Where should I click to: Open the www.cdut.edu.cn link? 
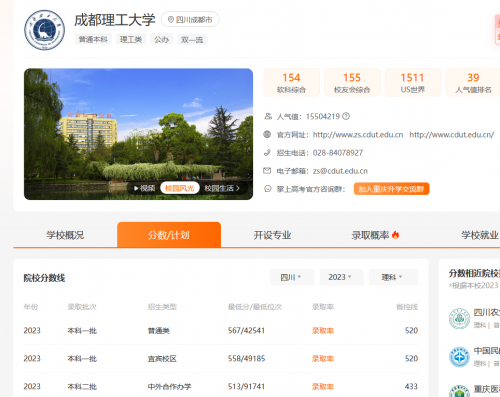(452, 135)
